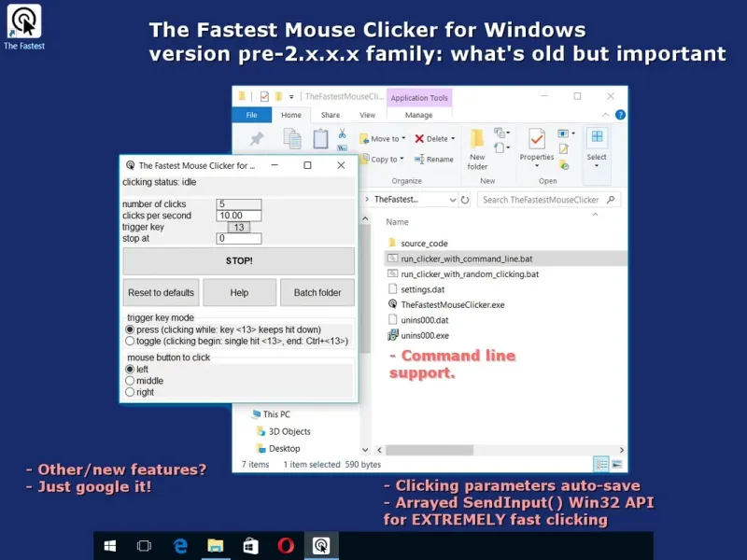Open Microsoft Store from taskbar
747x560 pixels.
coord(250,546)
